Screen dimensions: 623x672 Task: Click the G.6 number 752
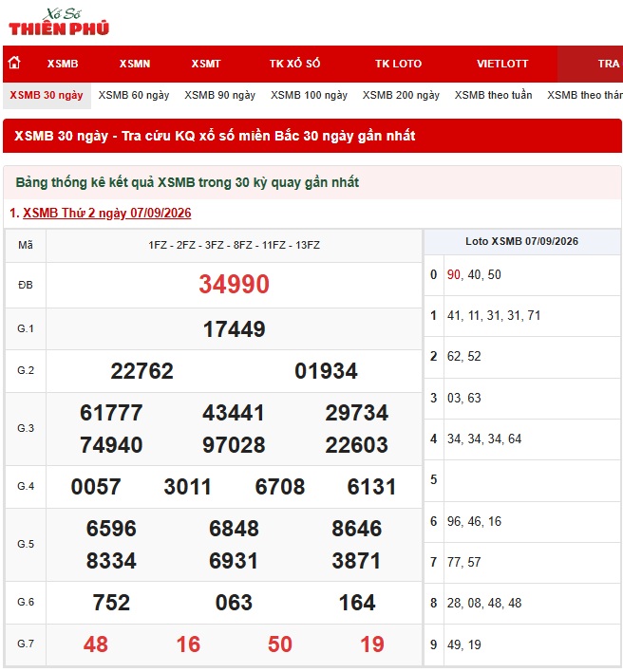point(111,603)
